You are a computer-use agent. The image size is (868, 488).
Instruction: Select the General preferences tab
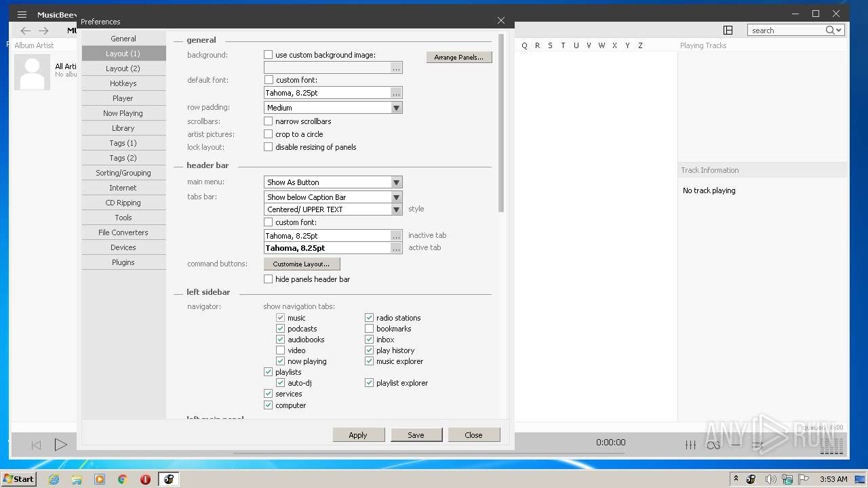[123, 39]
